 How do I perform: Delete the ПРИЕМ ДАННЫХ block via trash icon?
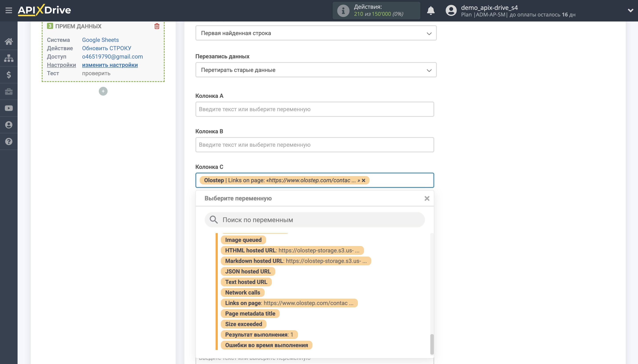coord(157,26)
